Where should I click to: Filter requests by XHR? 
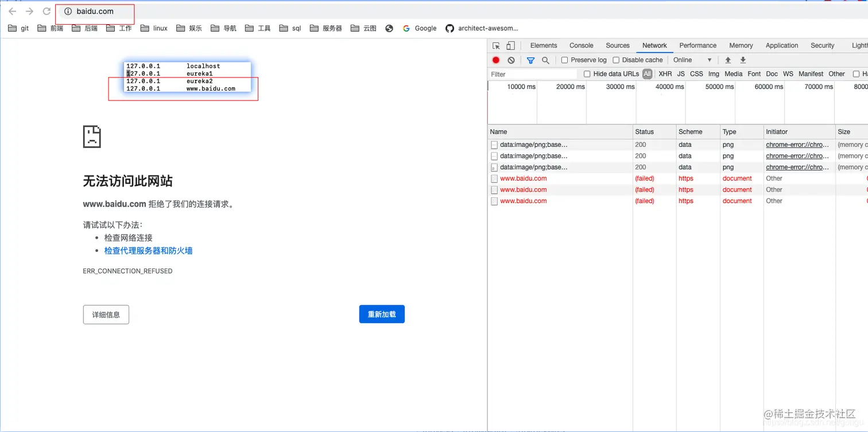(x=665, y=74)
